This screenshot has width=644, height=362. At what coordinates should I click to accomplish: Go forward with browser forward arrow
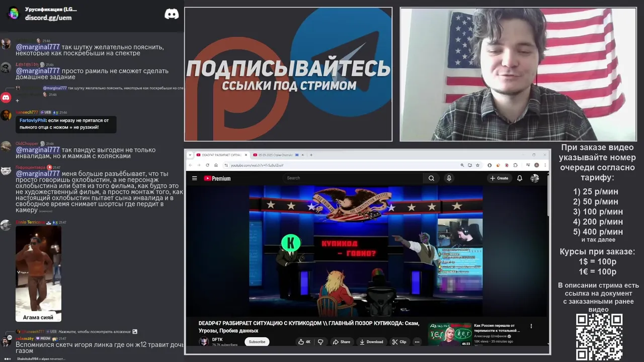click(x=199, y=165)
